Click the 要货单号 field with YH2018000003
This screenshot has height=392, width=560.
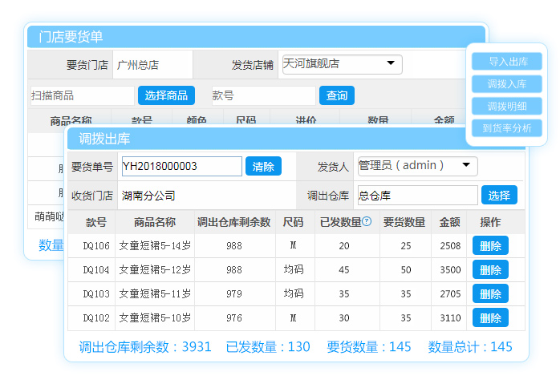[x=181, y=167]
